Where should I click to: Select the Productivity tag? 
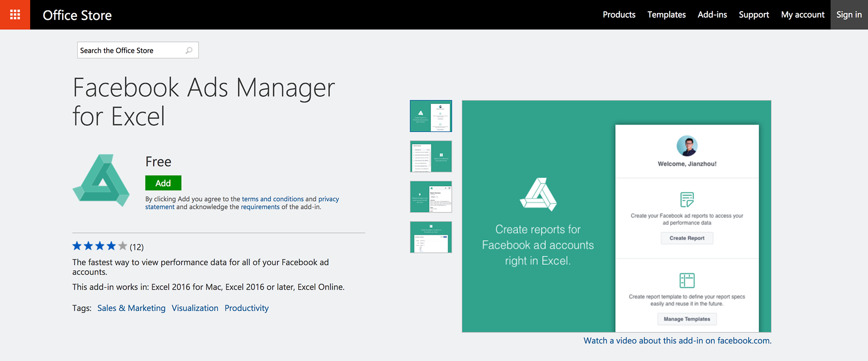[246, 308]
